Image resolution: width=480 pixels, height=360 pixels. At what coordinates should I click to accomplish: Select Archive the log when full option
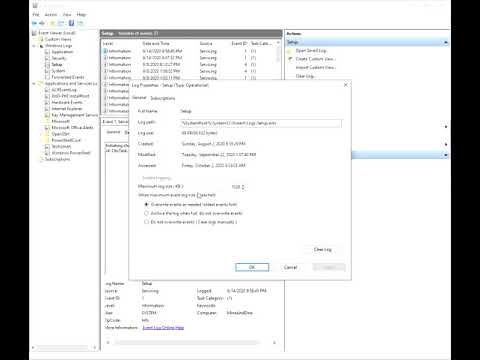tap(146, 213)
